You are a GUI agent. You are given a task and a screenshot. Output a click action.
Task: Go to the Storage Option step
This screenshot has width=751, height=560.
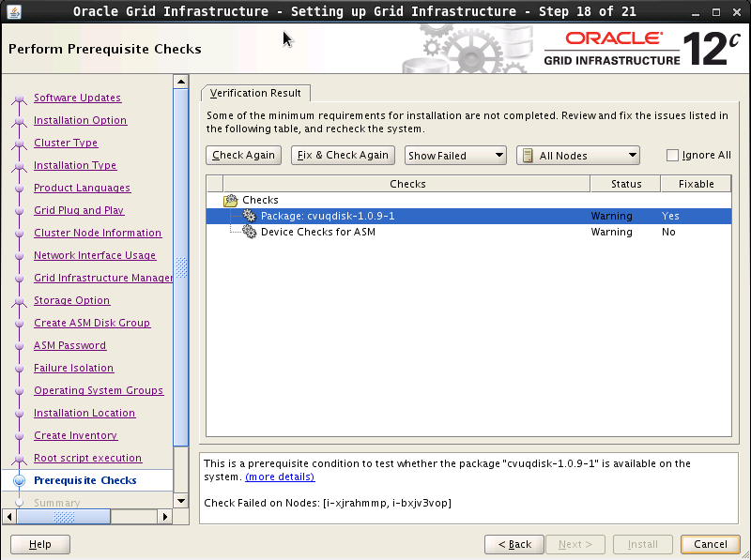(x=71, y=300)
